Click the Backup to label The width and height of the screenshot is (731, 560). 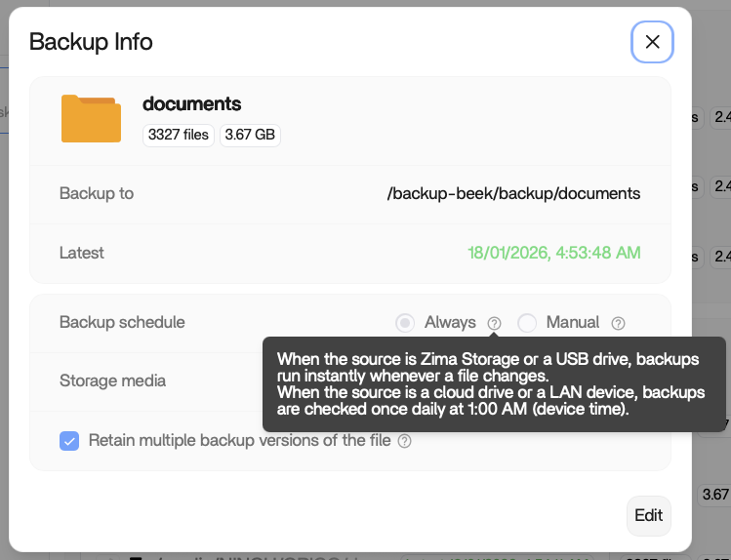tap(97, 193)
